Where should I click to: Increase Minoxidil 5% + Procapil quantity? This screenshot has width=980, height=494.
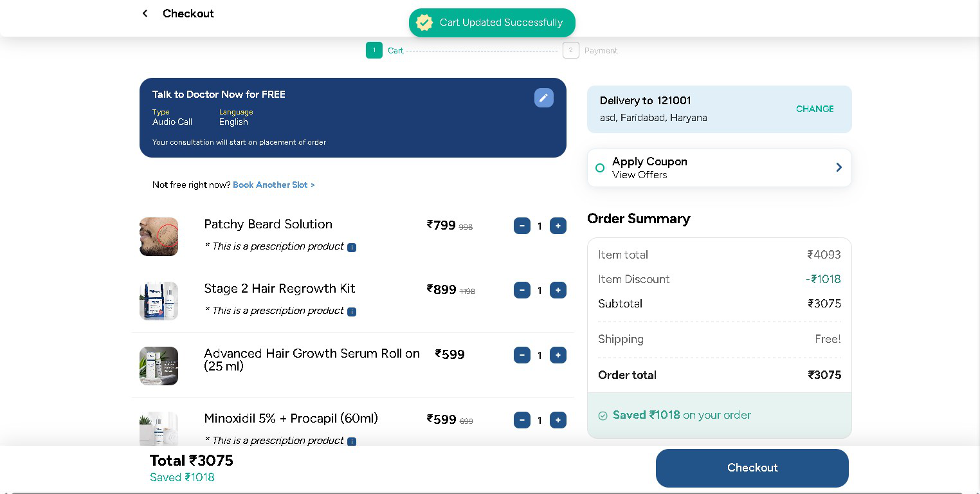click(x=558, y=420)
